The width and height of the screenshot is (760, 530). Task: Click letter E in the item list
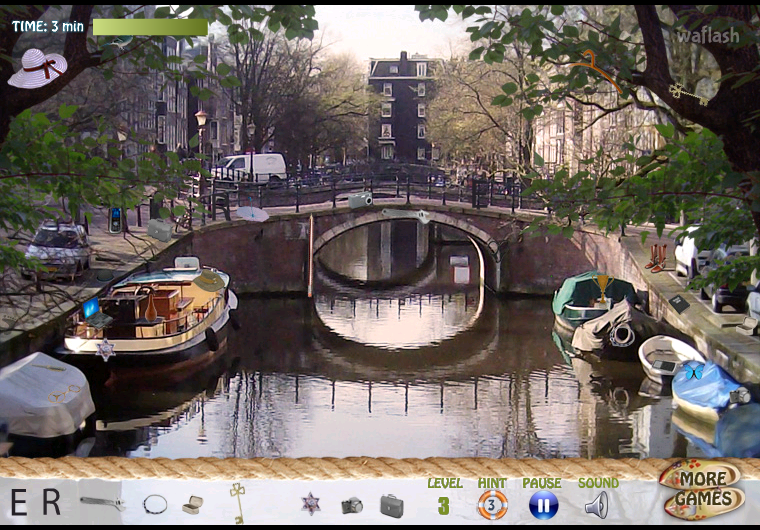(19, 502)
